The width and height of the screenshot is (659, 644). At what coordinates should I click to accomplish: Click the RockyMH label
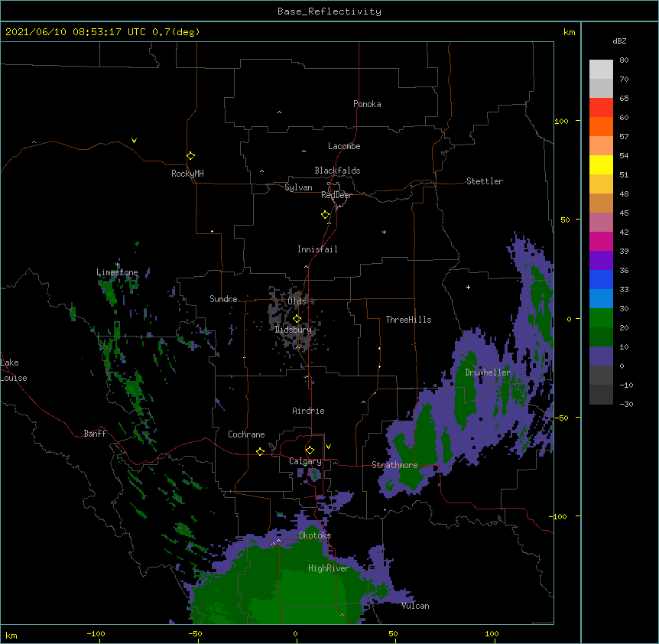(187, 173)
